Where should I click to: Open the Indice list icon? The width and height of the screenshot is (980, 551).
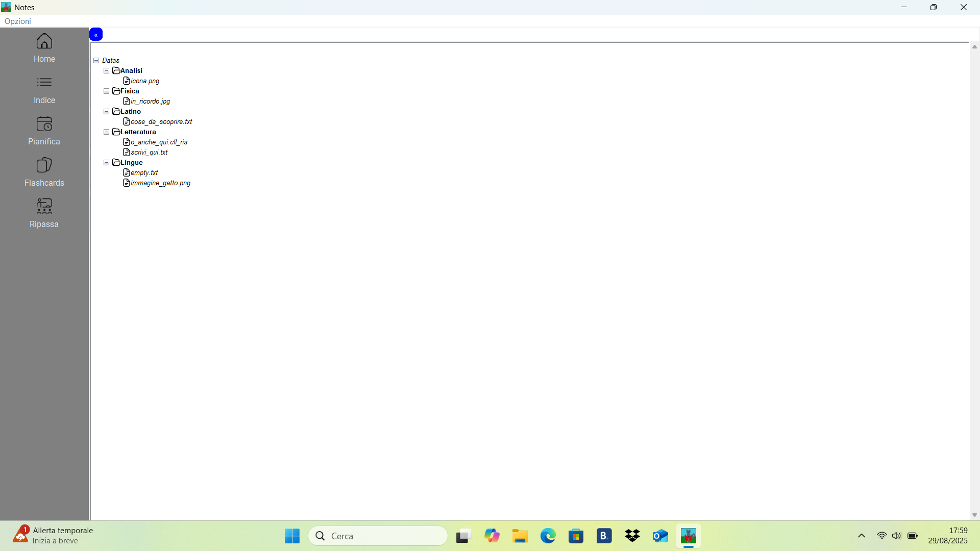(x=44, y=83)
